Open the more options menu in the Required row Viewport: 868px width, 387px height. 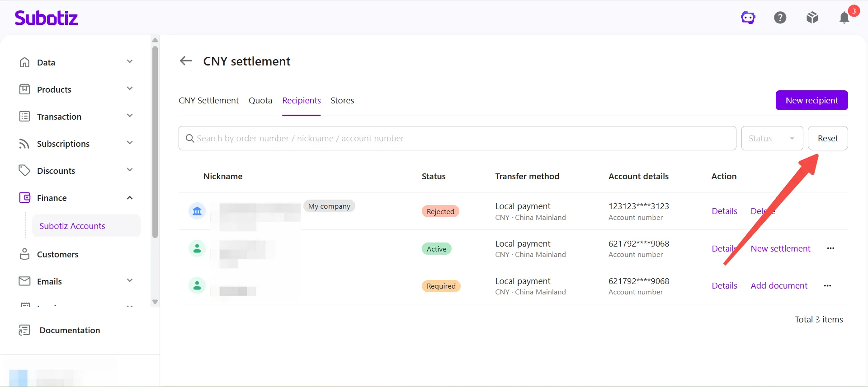[x=827, y=285]
